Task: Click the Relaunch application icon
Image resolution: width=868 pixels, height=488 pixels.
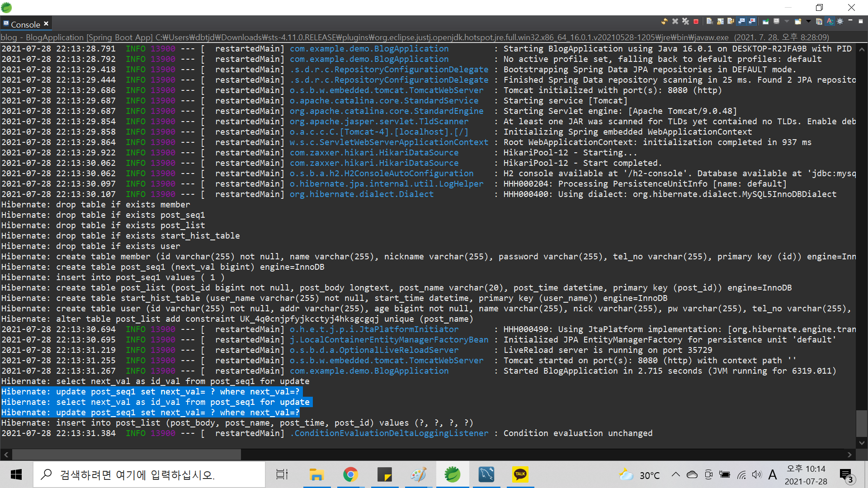Action: coord(665,21)
